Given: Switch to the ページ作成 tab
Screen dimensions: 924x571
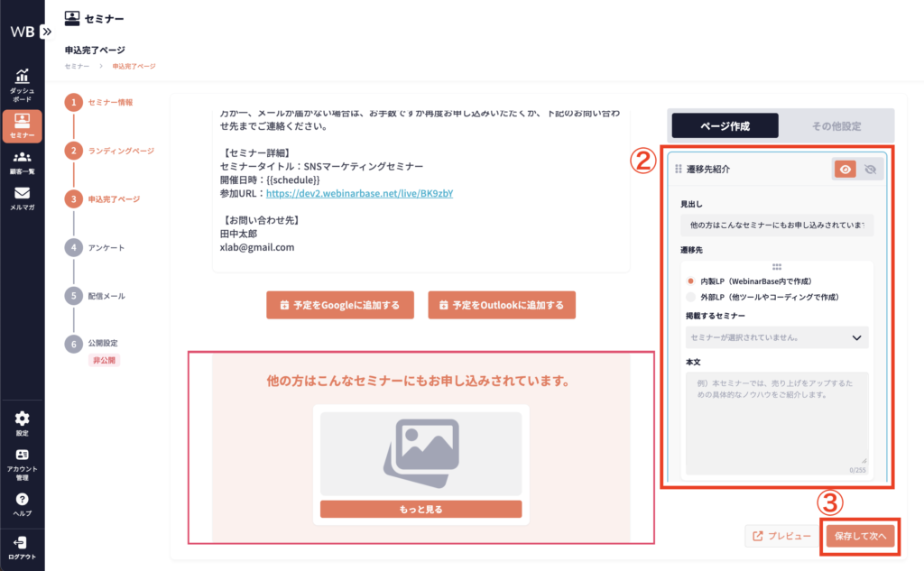Looking at the screenshot, I should point(725,125).
